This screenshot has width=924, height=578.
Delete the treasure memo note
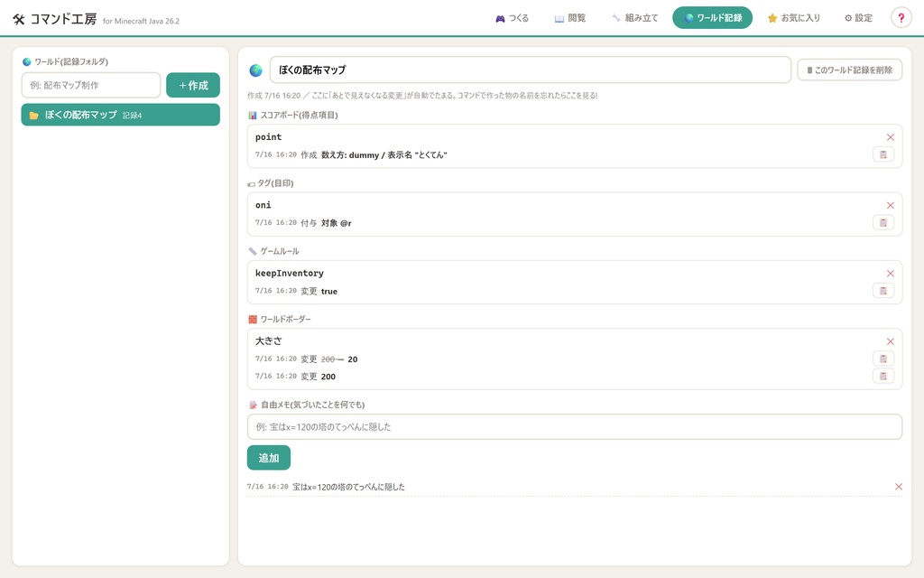[x=898, y=487]
